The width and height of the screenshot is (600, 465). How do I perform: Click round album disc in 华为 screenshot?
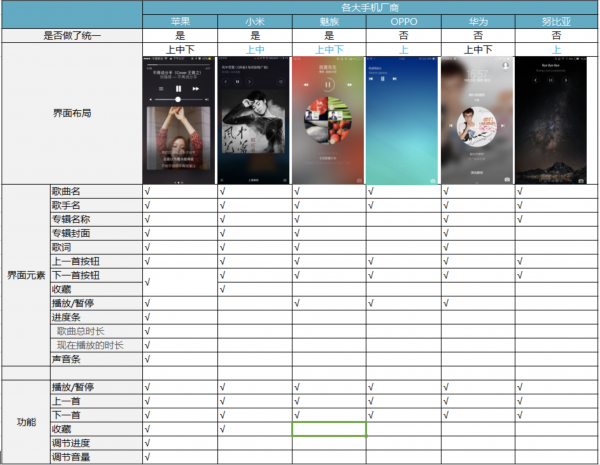[x=477, y=127]
